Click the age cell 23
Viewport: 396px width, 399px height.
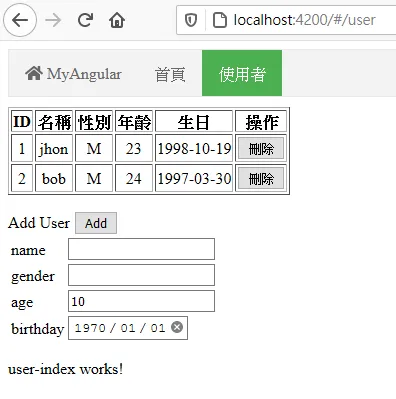134,148
